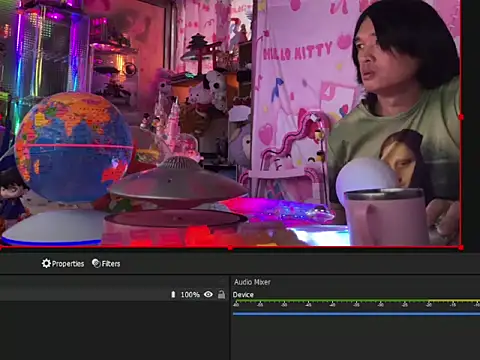480x360 pixels.
Task: Click the Audio Mixer panel title
Action: click(x=252, y=282)
